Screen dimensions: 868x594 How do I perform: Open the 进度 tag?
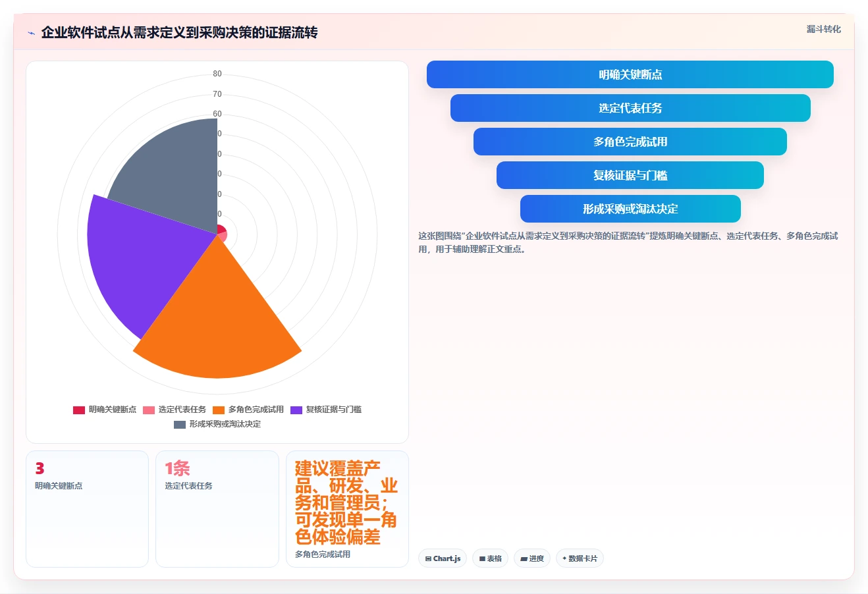[x=532, y=558]
